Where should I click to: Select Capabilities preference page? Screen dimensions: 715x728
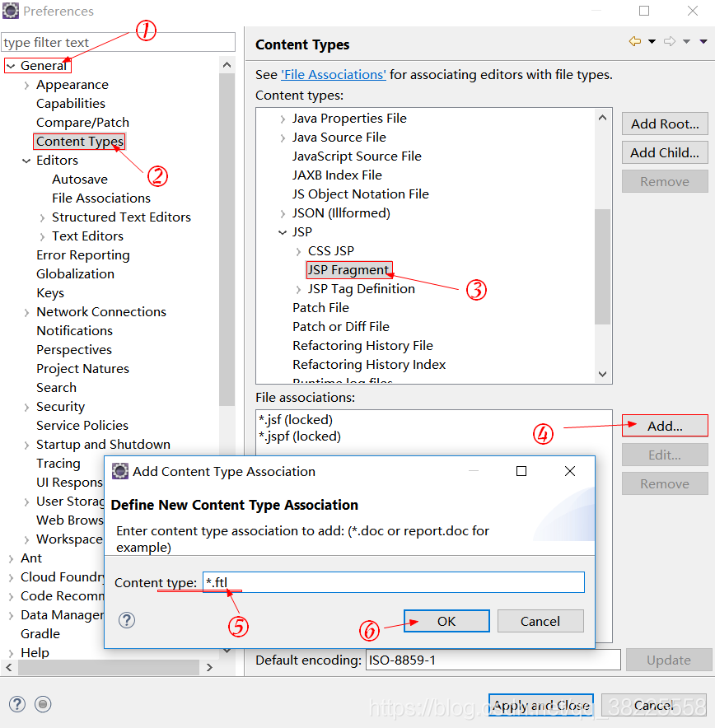coord(71,103)
